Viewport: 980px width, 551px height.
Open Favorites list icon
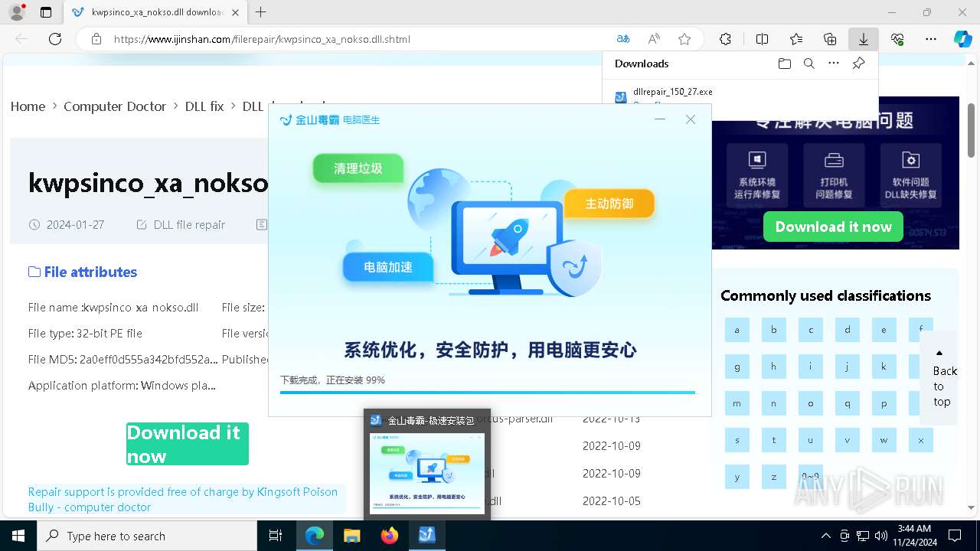click(796, 39)
